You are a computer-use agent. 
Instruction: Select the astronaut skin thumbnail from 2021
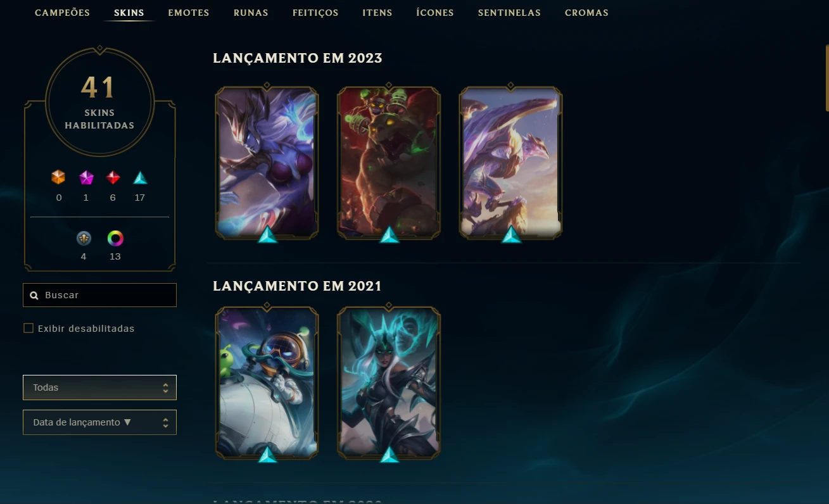coord(267,382)
